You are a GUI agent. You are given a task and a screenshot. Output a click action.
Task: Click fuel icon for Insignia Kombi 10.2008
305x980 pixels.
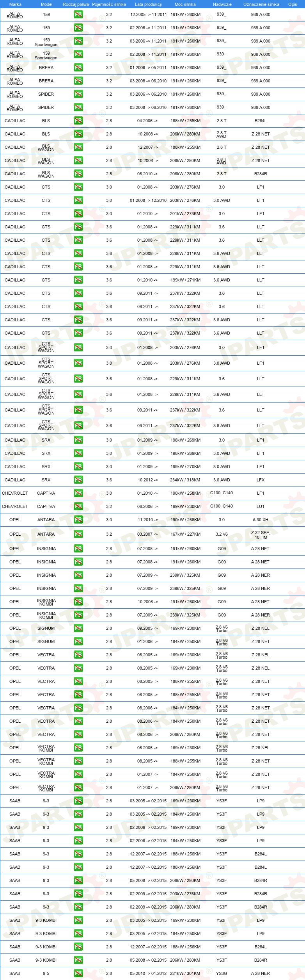coord(78,602)
